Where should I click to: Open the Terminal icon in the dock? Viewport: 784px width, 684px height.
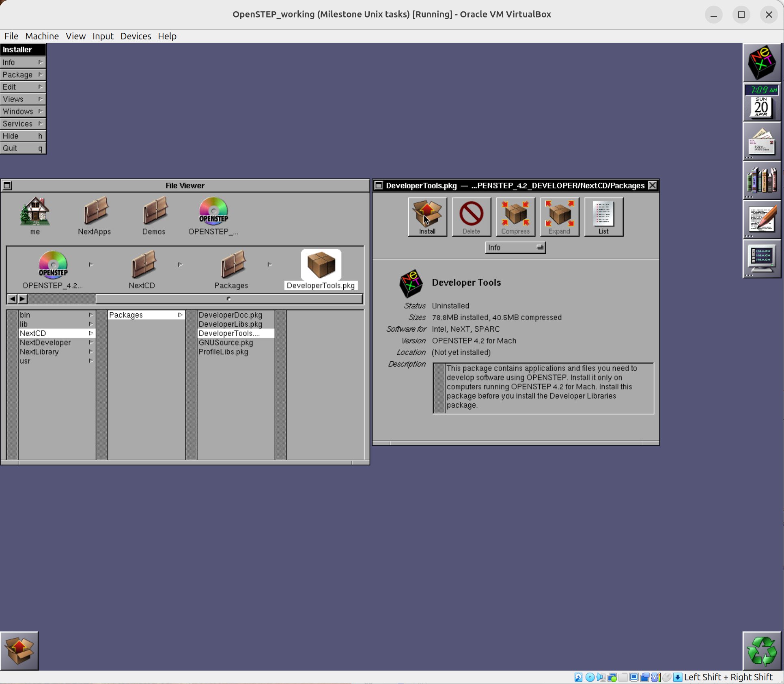click(x=761, y=259)
